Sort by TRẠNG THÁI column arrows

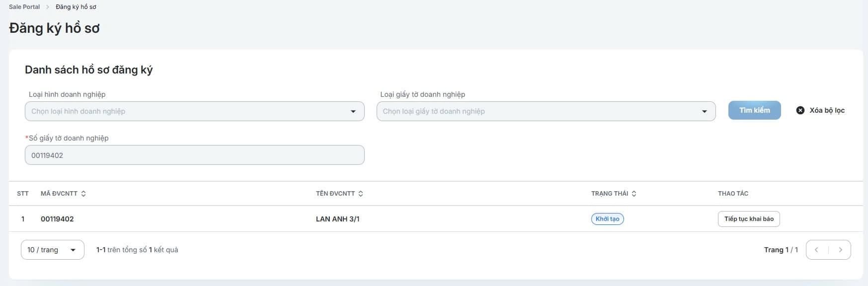coord(634,194)
